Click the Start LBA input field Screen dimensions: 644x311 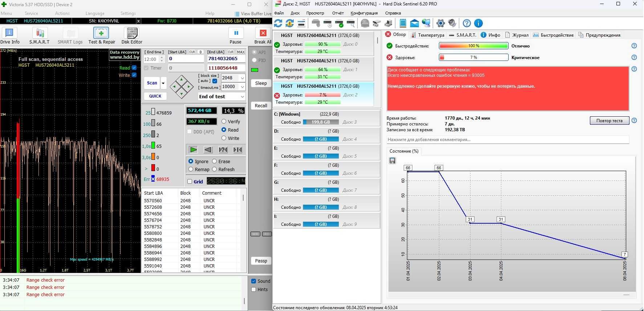[186, 59]
